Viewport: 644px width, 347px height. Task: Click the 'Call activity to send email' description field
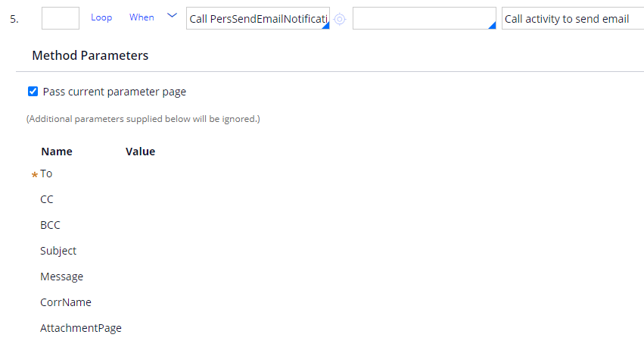coord(573,18)
